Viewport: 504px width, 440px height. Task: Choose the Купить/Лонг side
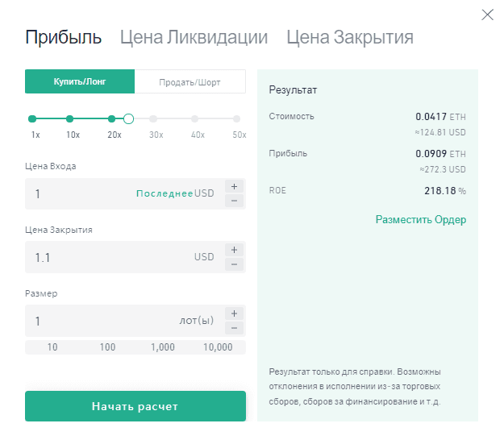[x=80, y=81]
